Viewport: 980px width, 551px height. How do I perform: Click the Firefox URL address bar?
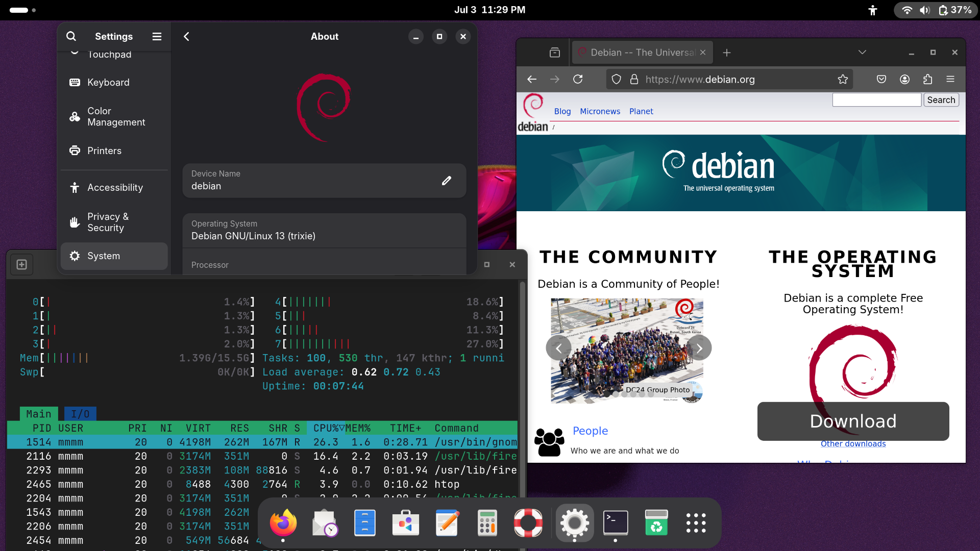click(730, 79)
